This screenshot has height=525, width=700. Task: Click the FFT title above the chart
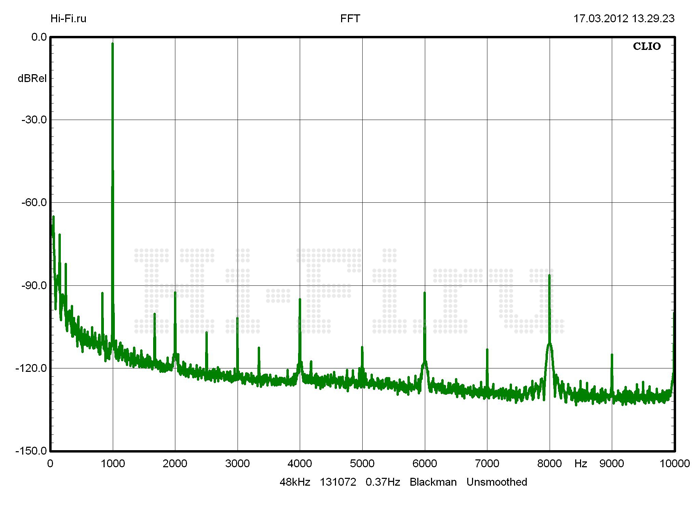point(351,18)
